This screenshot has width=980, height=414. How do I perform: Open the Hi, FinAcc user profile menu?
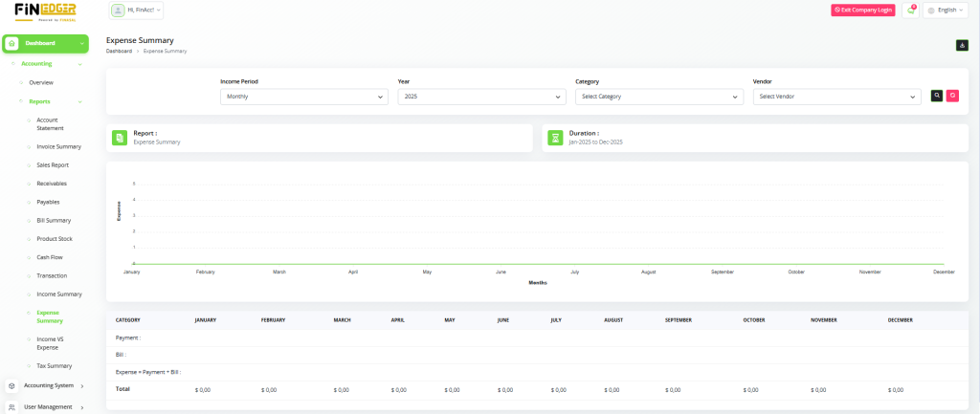pos(137,11)
